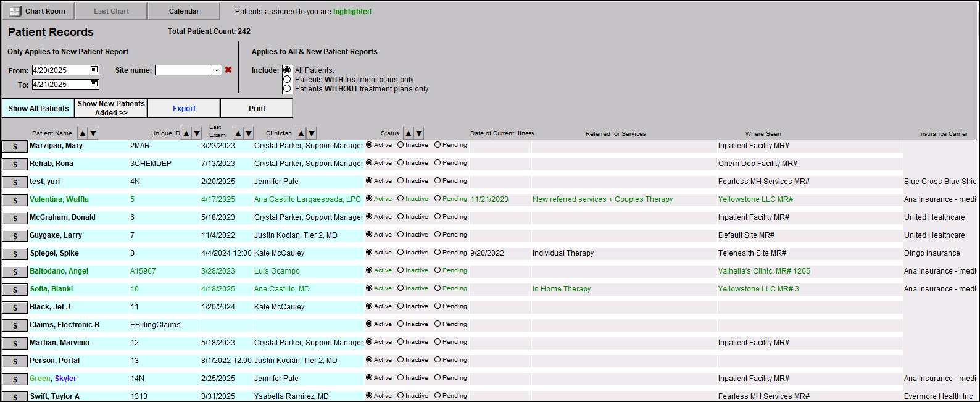Select Patients WITH treatment plans only
The height and width of the screenshot is (402, 980).
287,80
